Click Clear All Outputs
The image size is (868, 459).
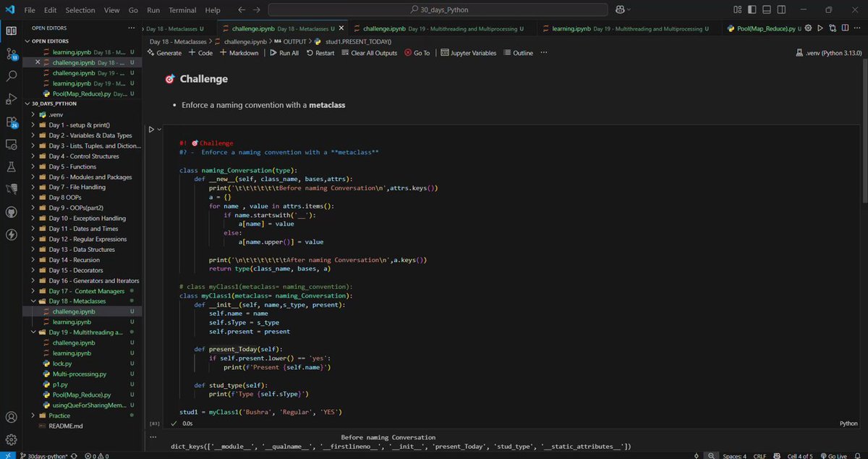(369, 53)
